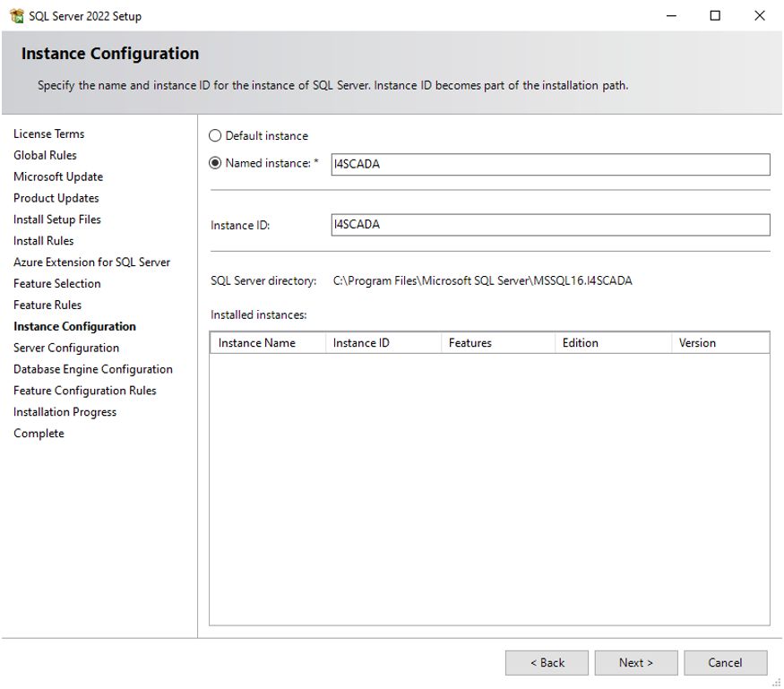Click Back to return to Feature Rules

[x=547, y=663]
